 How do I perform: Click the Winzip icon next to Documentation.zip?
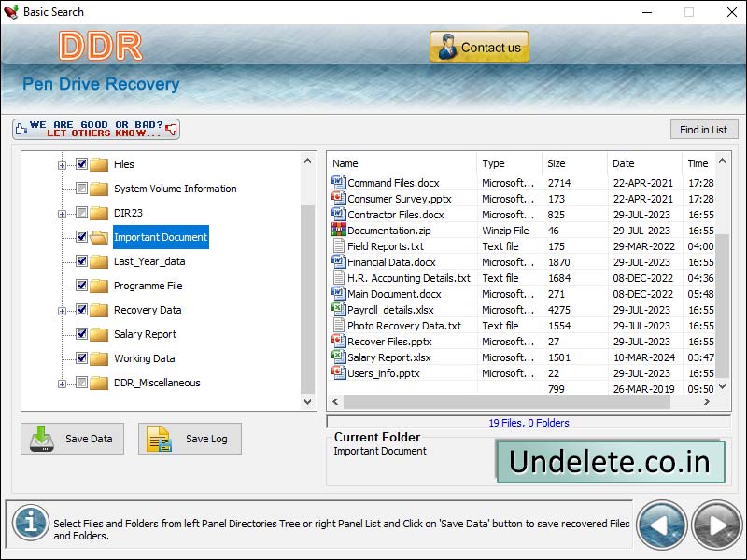pos(338,230)
